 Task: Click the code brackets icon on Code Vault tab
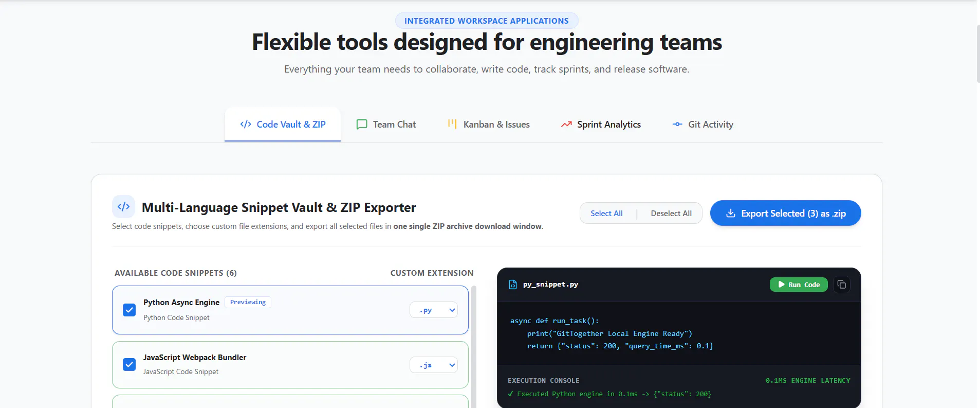tap(246, 124)
